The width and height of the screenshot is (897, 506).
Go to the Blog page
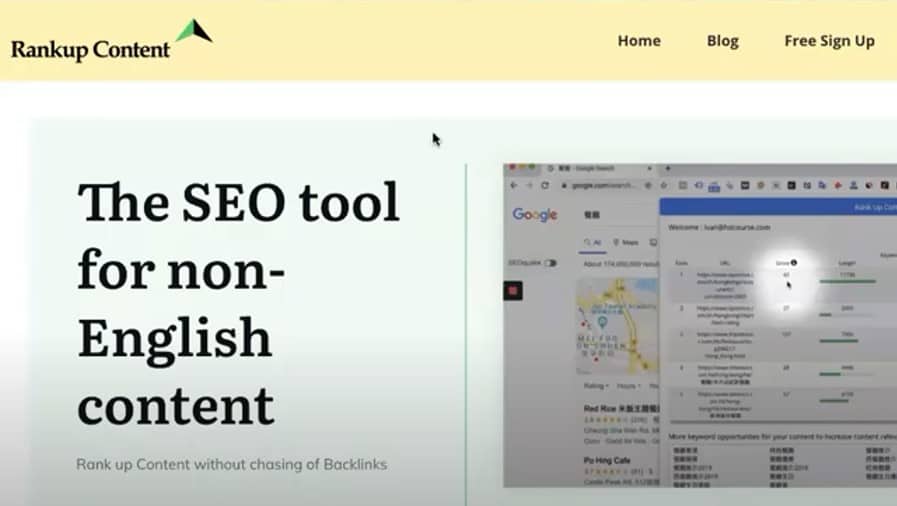[722, 41]
